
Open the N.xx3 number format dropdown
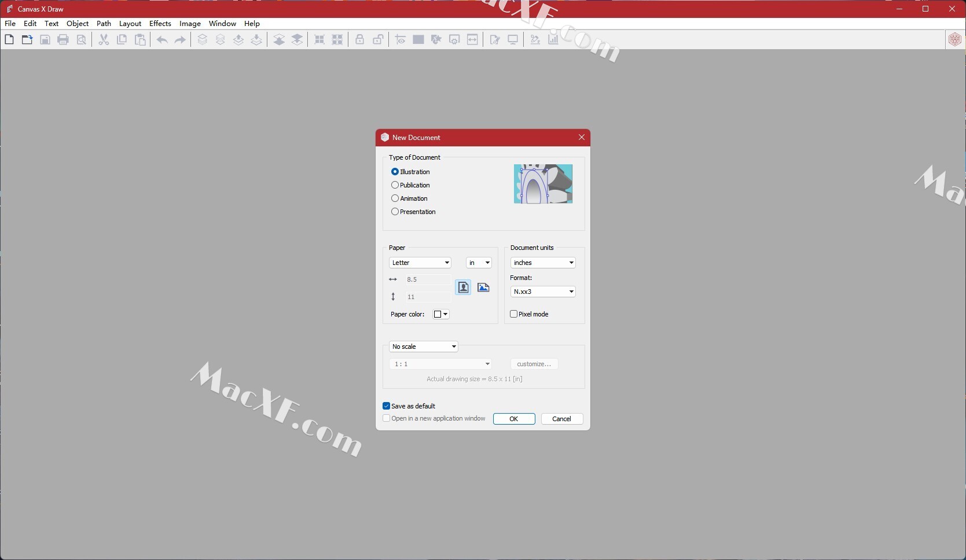click(x=543, y=292)
